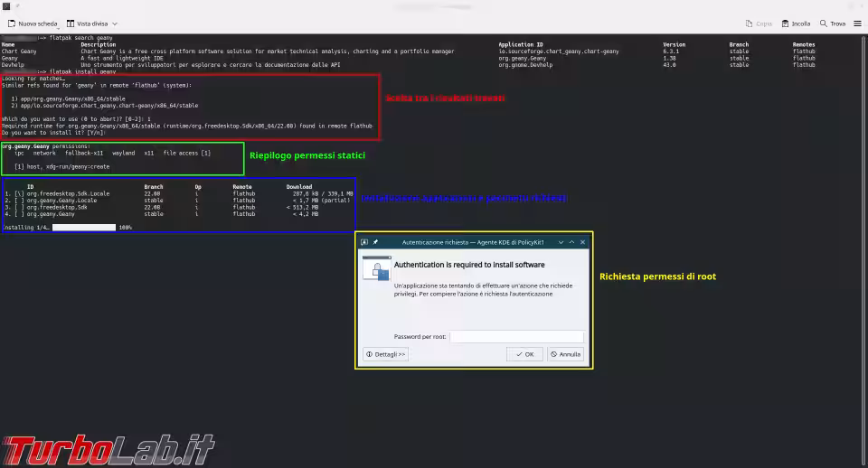Click the keep-above icon in PolicyKit dialog title bar

point(364,242)
